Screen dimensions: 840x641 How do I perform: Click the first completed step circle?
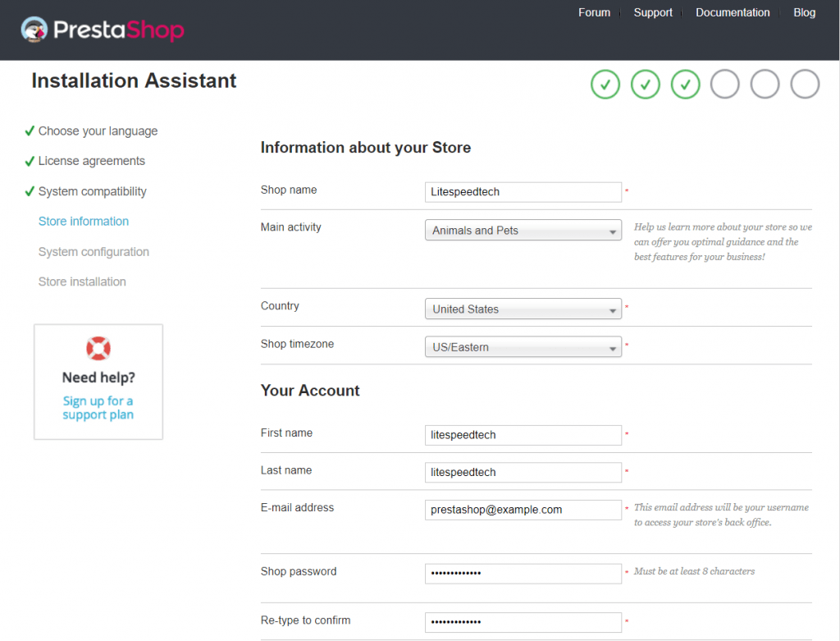(605, 85)
